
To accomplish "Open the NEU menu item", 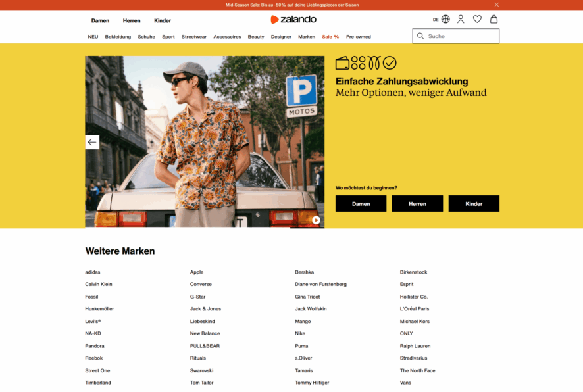I will 93,37.
